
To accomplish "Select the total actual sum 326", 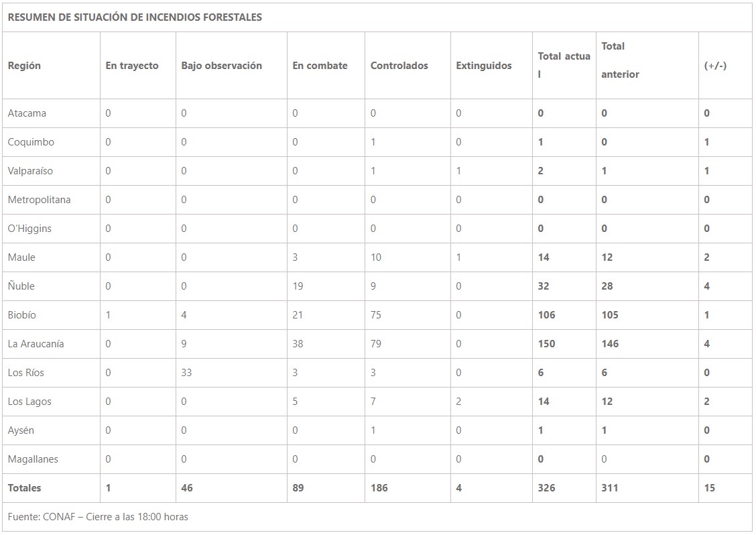I will pos(546,487).
